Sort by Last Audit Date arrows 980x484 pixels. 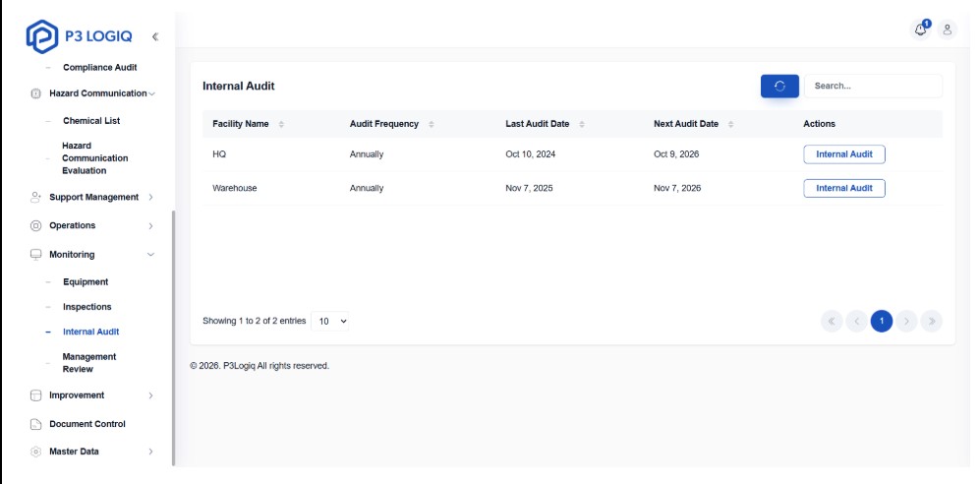pos(582,124)
